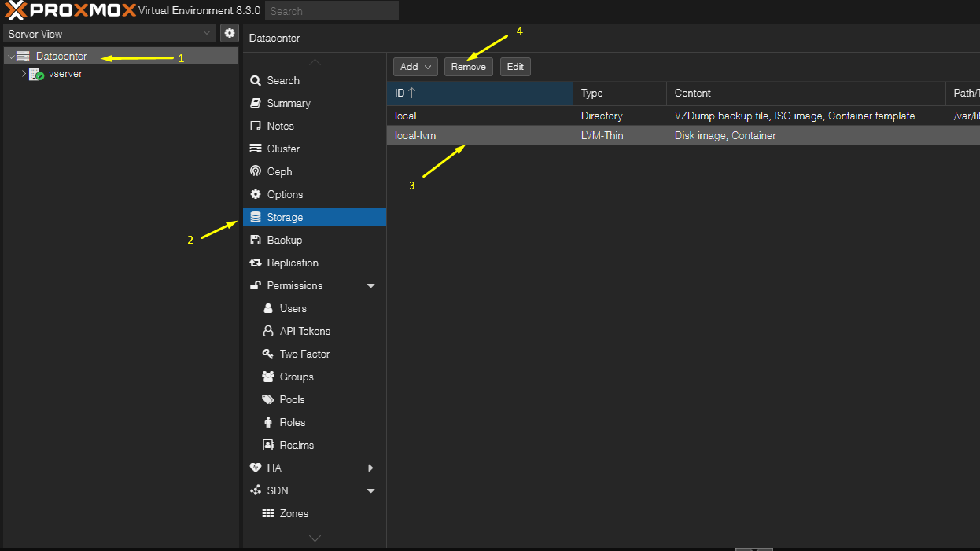This screenshot has height=551, width=980.
Task: Expand the vserver node in tree
Action: coord(24,73)
